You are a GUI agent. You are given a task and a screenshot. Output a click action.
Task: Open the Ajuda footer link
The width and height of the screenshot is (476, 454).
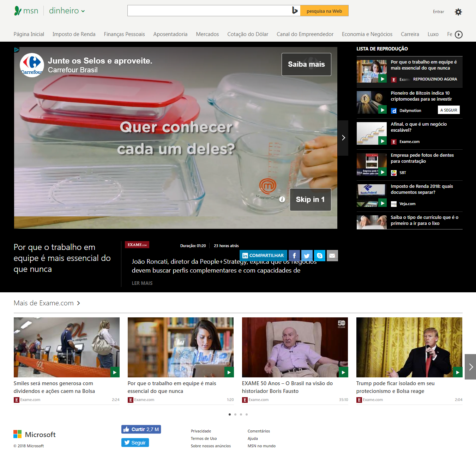tap(253, 438)
